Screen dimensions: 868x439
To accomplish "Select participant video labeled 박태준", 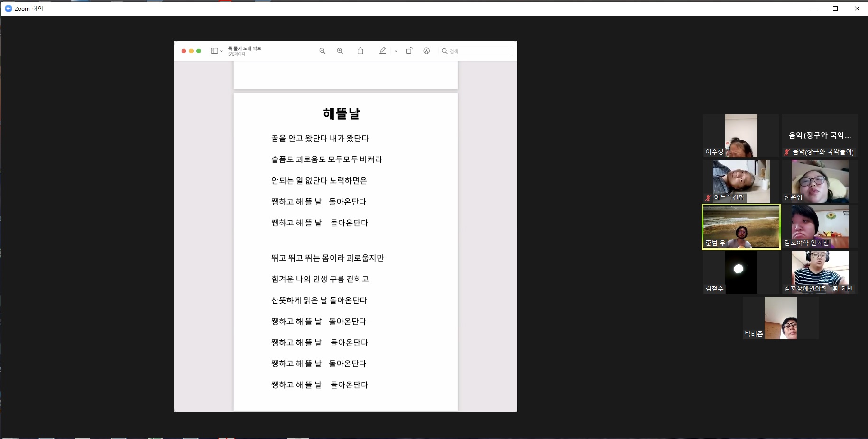I will click(781, 318).
